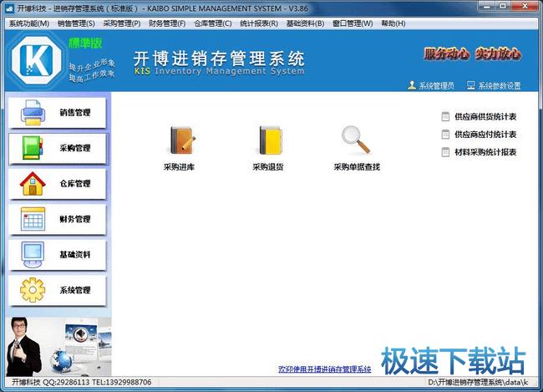Screen dimensions: 543x392
Task: Select 销售管理 in the sidebar
Action: pyautogui.click(x=58, y=113)
